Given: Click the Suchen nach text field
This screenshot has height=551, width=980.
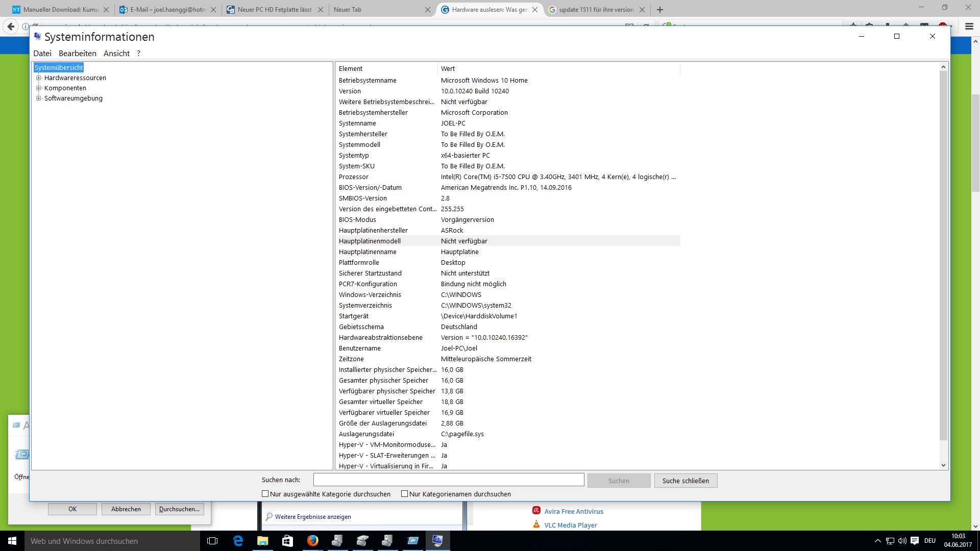Looking at the screenshot, I should [448, 480].
